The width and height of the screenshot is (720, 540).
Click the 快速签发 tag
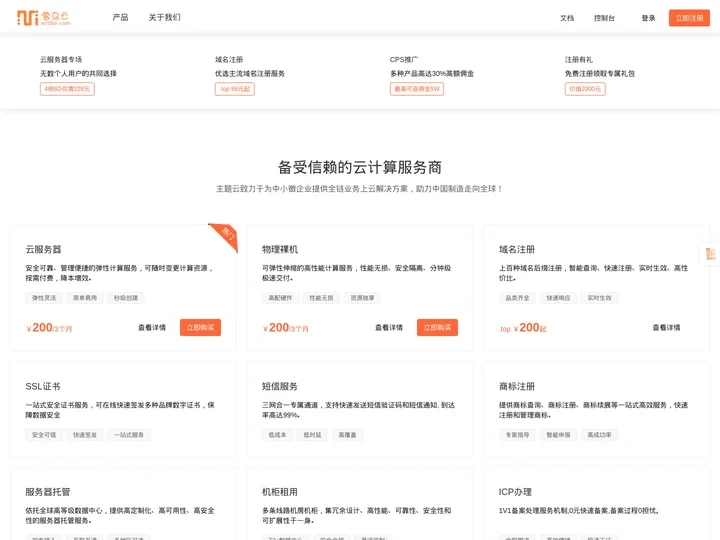pos(85,435)
